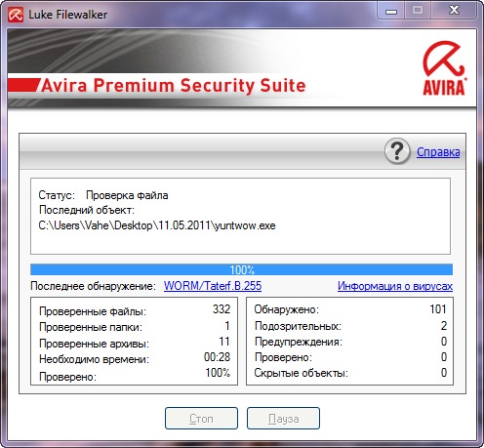Close the Luke Filewalker window
The width and height of the screenshot is (484, 448).
click(x=454, y=11)
